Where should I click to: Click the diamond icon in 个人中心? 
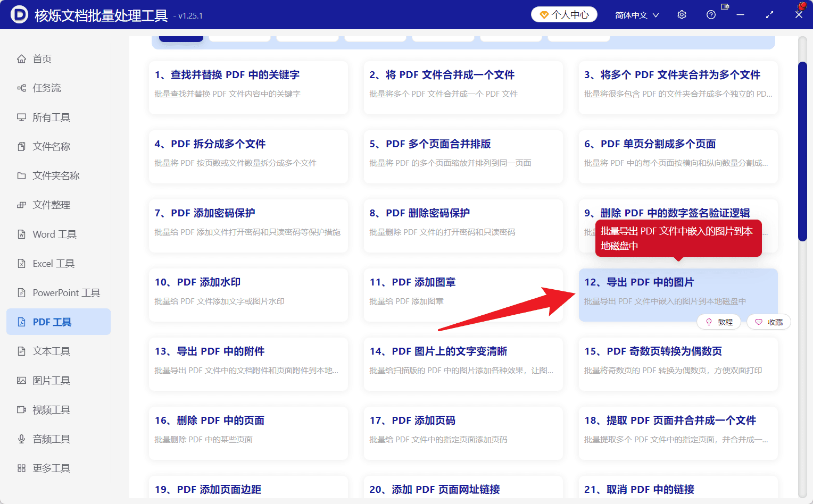pyautogui.click(x=544, y=15)
